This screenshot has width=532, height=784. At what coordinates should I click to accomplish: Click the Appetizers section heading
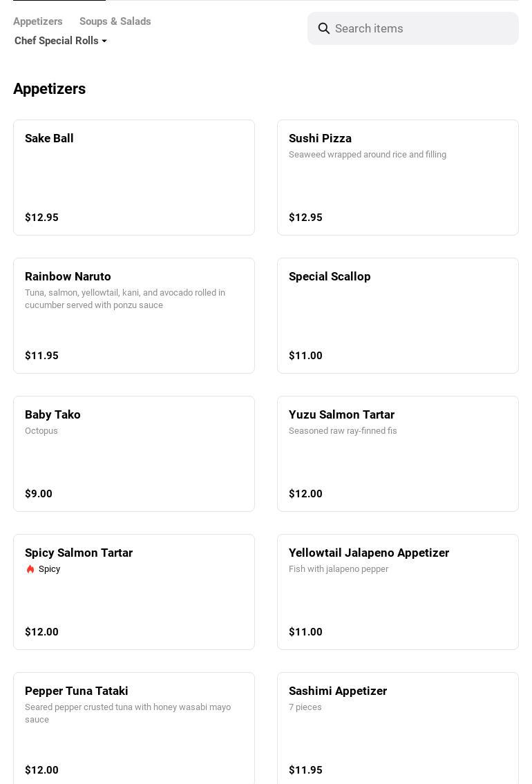click(50, 89)
